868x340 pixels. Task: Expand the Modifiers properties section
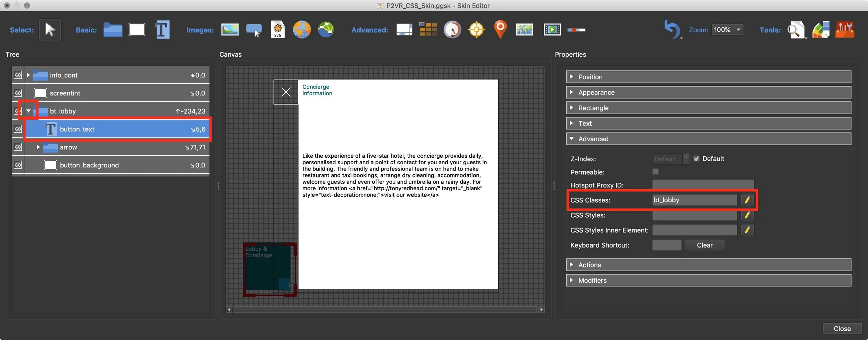708,280
